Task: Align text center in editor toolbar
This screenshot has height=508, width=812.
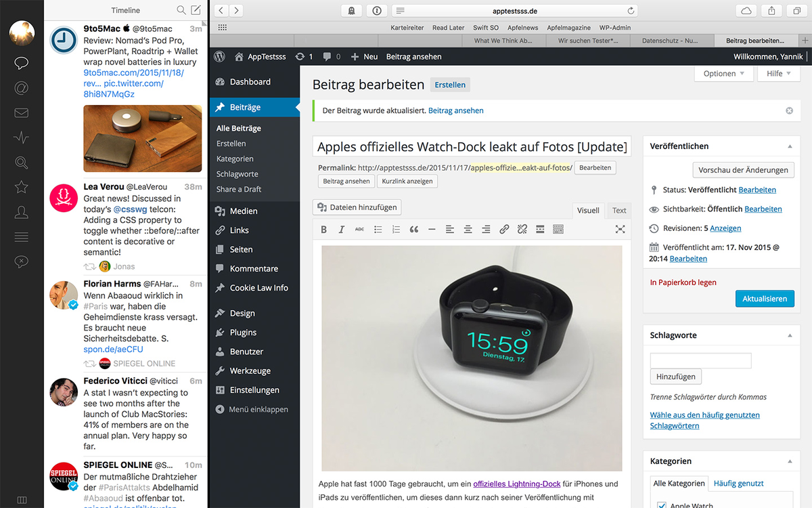Action: tap(468, 230)
